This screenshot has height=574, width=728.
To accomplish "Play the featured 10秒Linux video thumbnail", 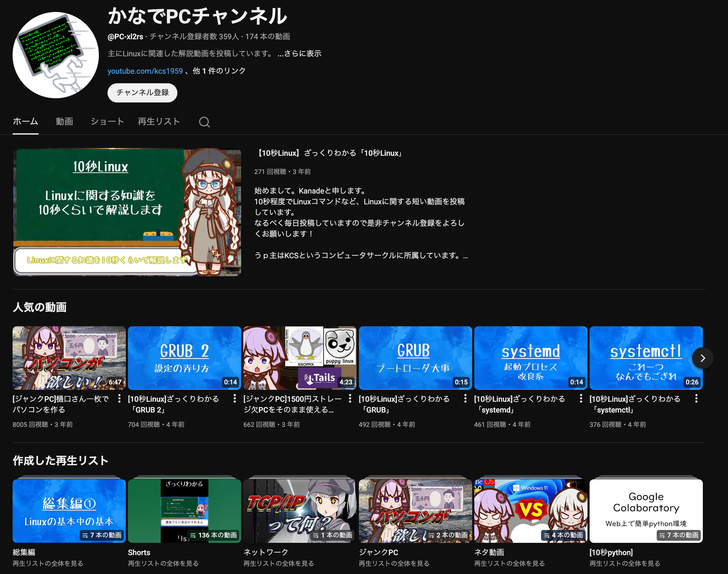I will pyautogui.click(x=127, y=212).
